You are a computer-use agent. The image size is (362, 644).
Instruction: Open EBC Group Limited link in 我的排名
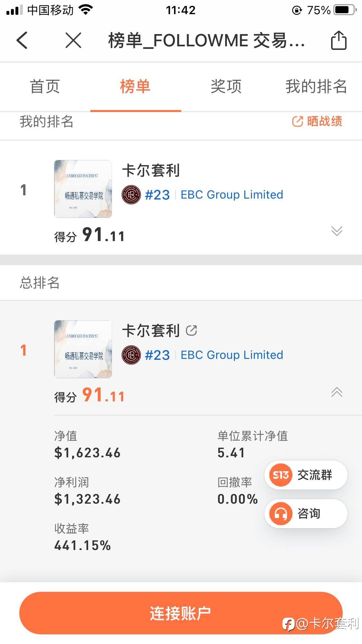click(232, 195)
